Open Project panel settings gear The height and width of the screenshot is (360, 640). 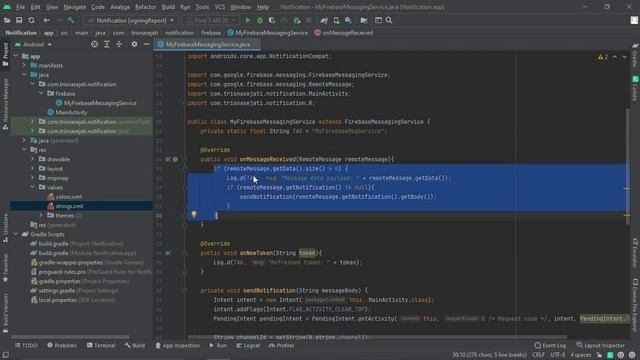pyautogui.click(x=134, y=44)
